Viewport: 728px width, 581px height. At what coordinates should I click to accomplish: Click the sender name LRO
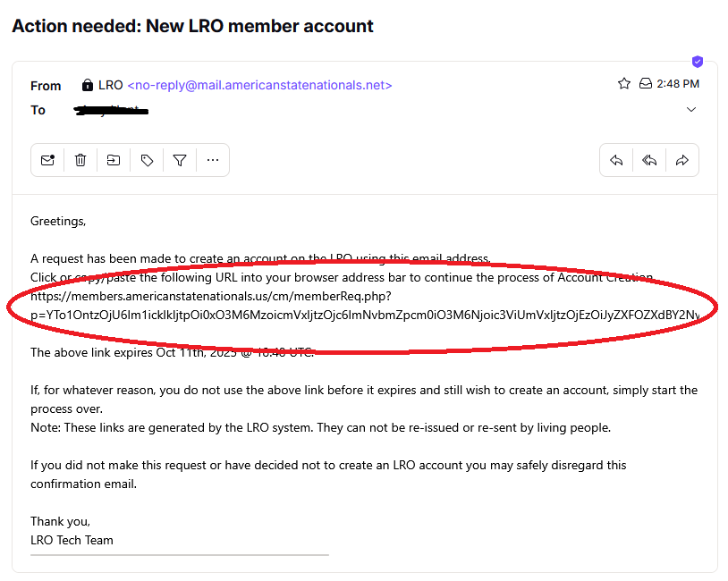point(111,86)
